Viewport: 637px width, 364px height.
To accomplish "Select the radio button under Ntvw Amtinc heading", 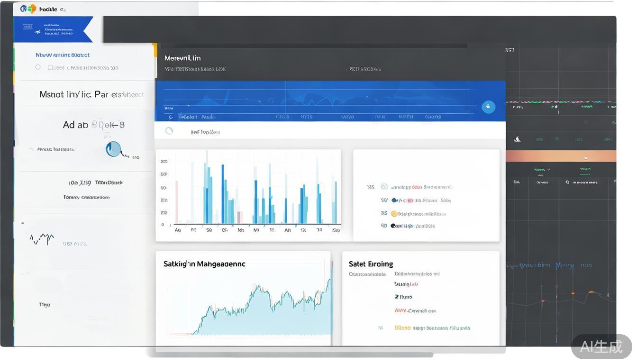I will click(38, 67).
